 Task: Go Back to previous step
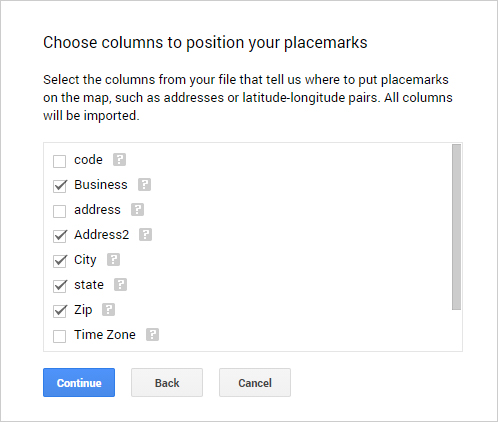click(x=167, y=383)
